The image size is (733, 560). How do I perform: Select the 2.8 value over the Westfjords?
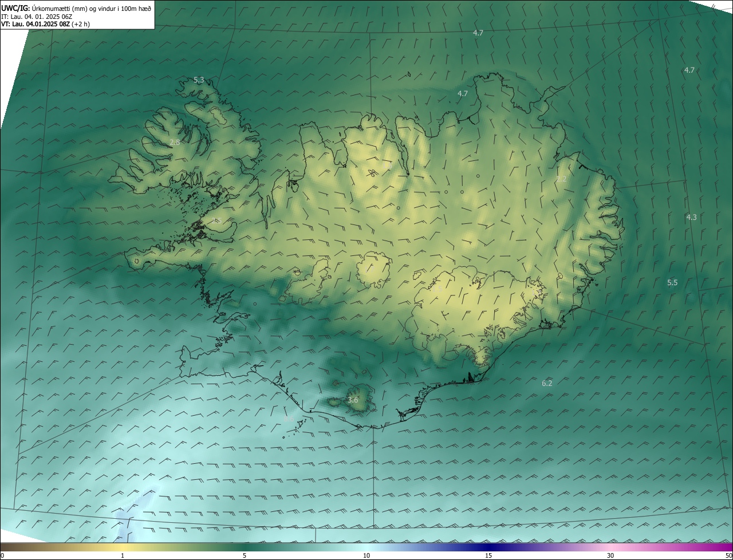coord(175,142)
